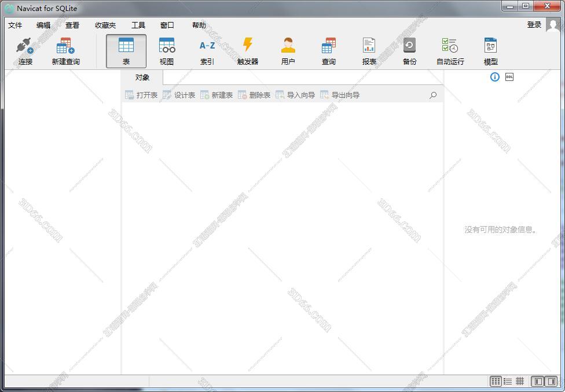The image size is (565, 392).
Task: Open the Tools (工具) menu
Action: point(138,25)
